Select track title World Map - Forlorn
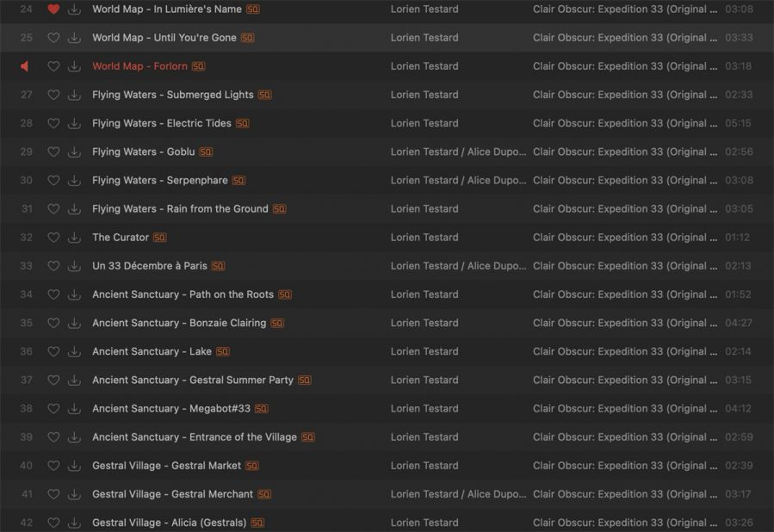This screenshot has height=532, width=774. tap(139, 66)
